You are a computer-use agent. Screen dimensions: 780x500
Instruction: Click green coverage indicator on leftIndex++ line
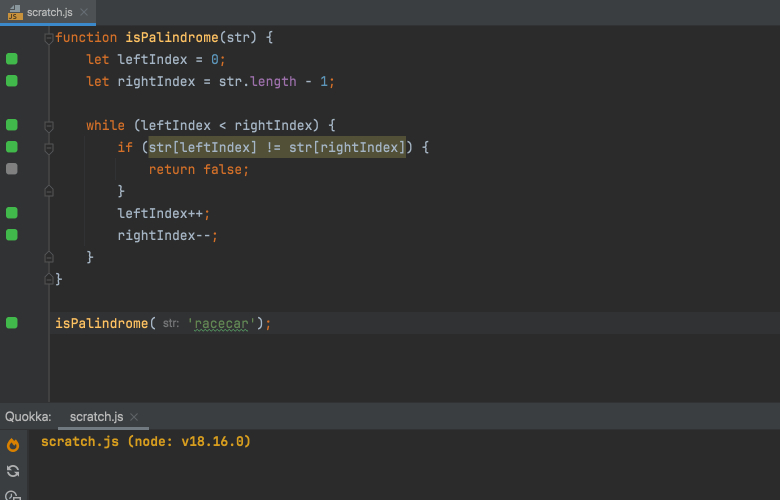click(x=12, y=213)
